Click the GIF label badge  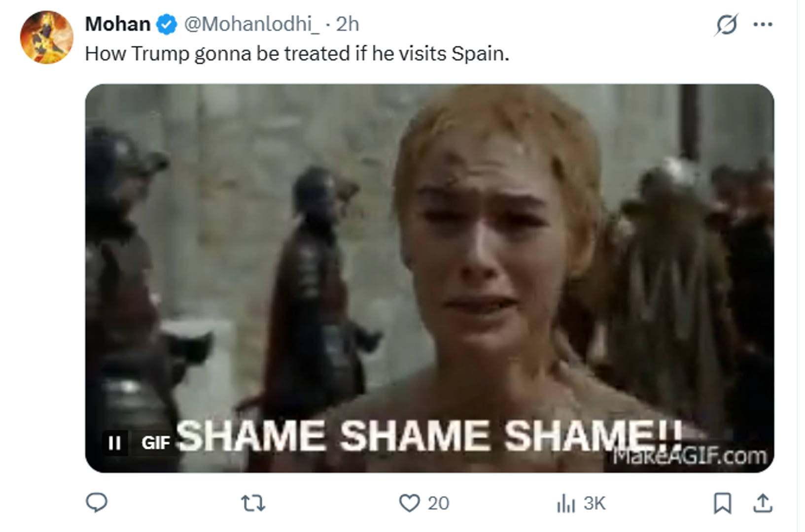156,443
